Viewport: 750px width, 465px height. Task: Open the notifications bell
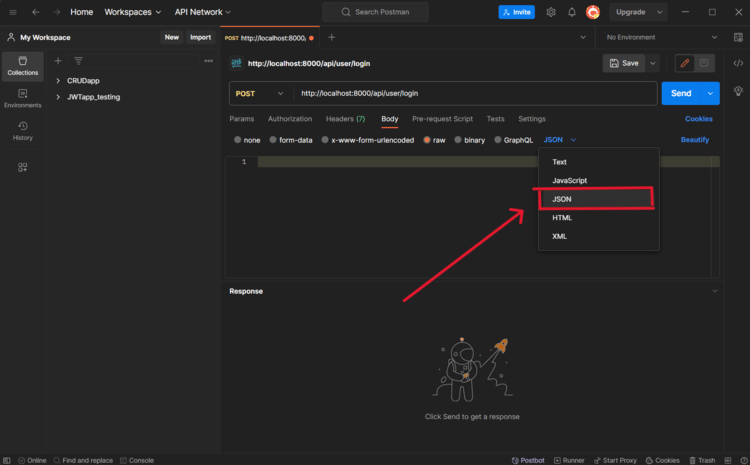(572, 12)
